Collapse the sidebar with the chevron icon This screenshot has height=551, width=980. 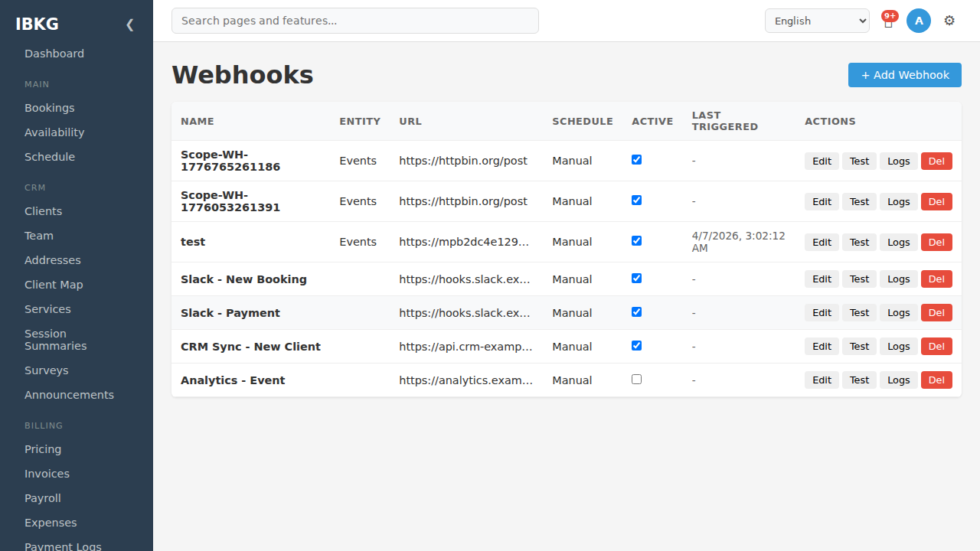(129, 24)
